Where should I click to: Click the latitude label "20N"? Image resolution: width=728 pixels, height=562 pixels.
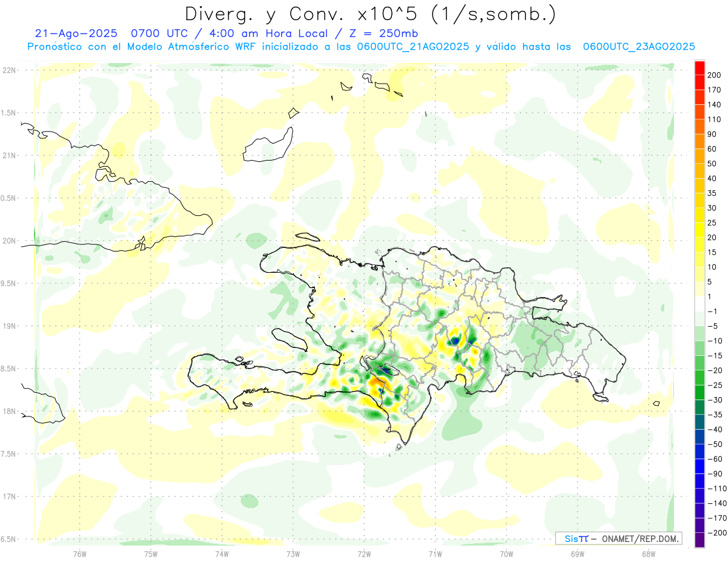[x=9, y=241]
